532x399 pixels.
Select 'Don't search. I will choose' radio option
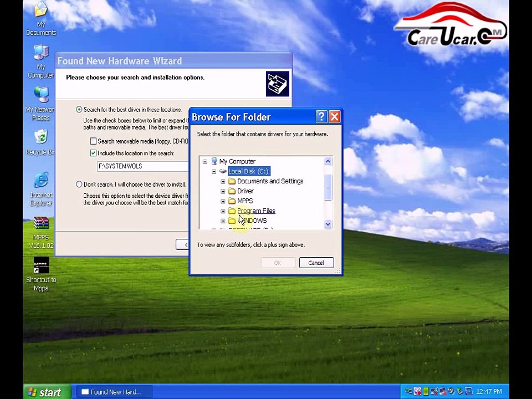(x=79, y=184)
